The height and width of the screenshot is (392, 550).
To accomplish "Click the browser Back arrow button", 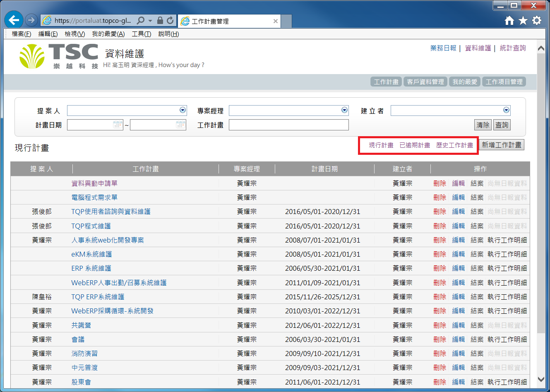I will click(x=14, y=20).
